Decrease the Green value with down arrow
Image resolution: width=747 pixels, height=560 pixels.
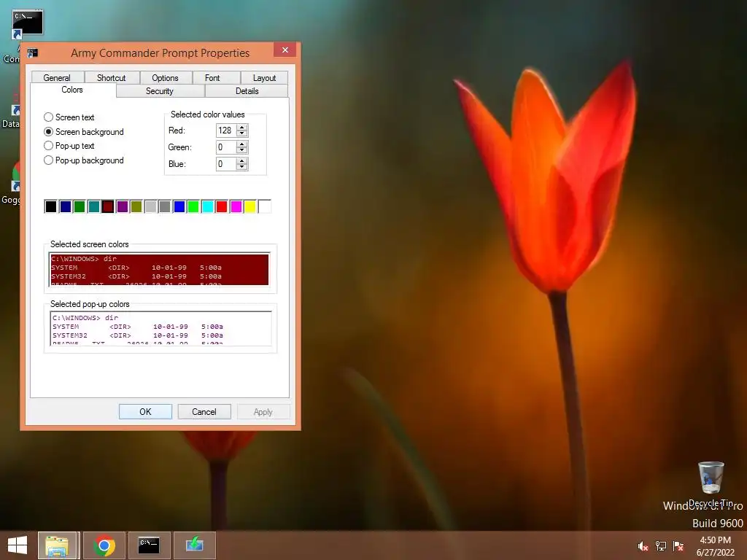click(x=242, y=150)
